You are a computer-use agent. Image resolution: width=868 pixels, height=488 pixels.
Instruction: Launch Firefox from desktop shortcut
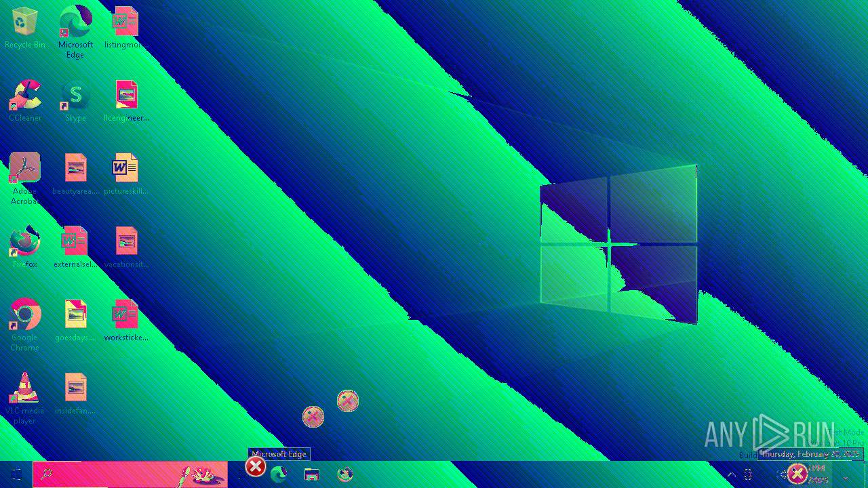pyautogui.click(x=24, y=247)
